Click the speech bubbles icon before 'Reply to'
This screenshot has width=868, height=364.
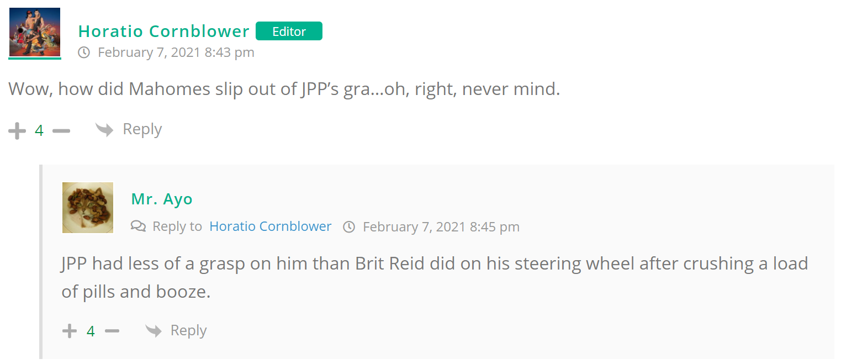pyautogui.click(x=138, y=226)
